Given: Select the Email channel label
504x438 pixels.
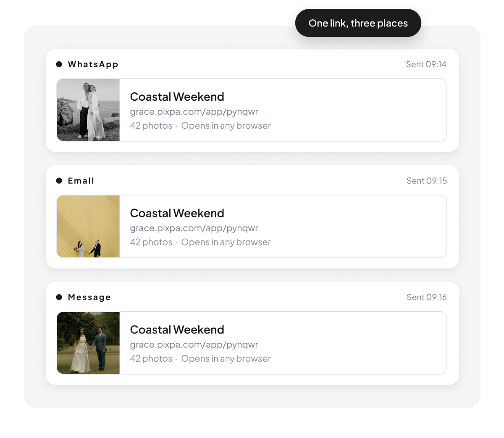Looking at the screenshot, I should [x=81, y=181].
